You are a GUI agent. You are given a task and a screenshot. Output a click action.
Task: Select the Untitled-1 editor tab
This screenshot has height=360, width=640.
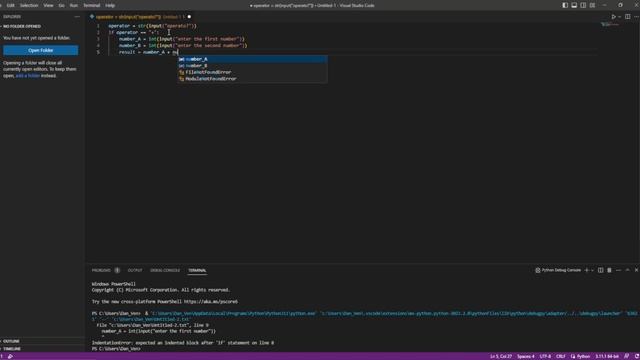[140, 17]
